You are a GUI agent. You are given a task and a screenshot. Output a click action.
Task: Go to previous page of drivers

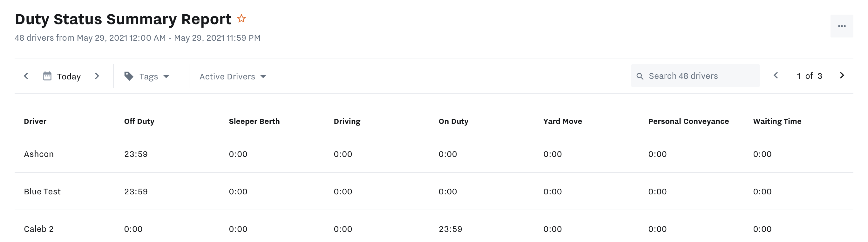[x=776, y=76]
